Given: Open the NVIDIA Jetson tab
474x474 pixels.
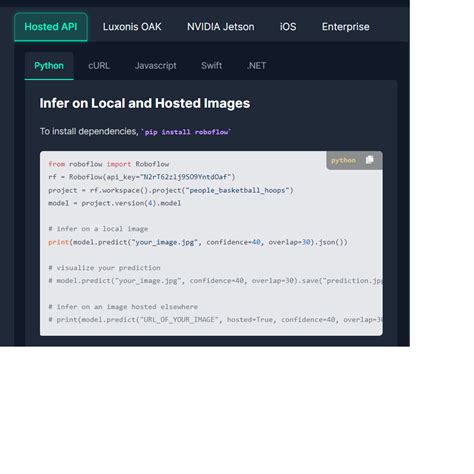Looking at the screenshot, I should [x=221, y=27].
